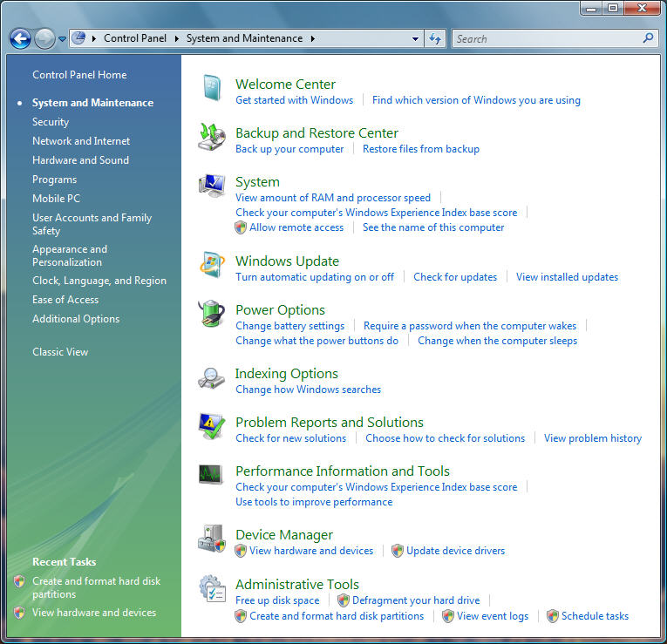Click the Check for updates link
The image size is (667, 644).
coord(455,277)
